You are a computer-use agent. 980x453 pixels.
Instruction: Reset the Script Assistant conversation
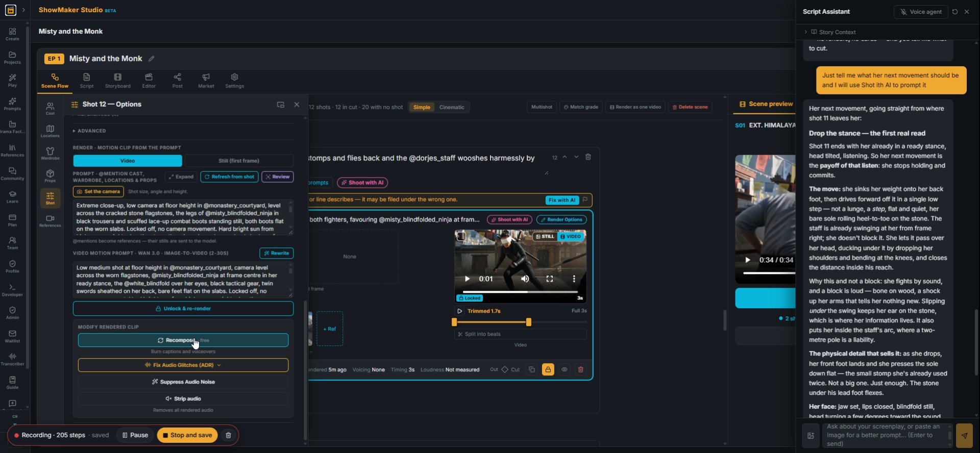[955, 12]
